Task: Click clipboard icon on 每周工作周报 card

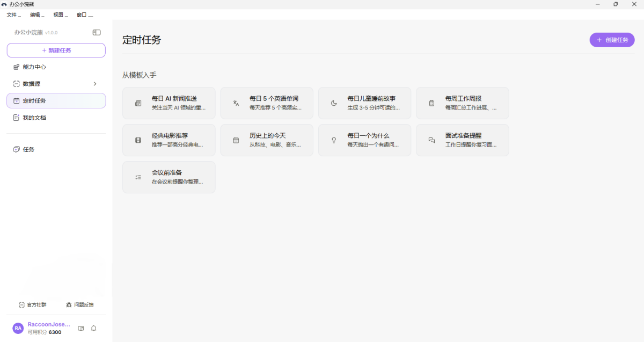Action: click(431, 103)
